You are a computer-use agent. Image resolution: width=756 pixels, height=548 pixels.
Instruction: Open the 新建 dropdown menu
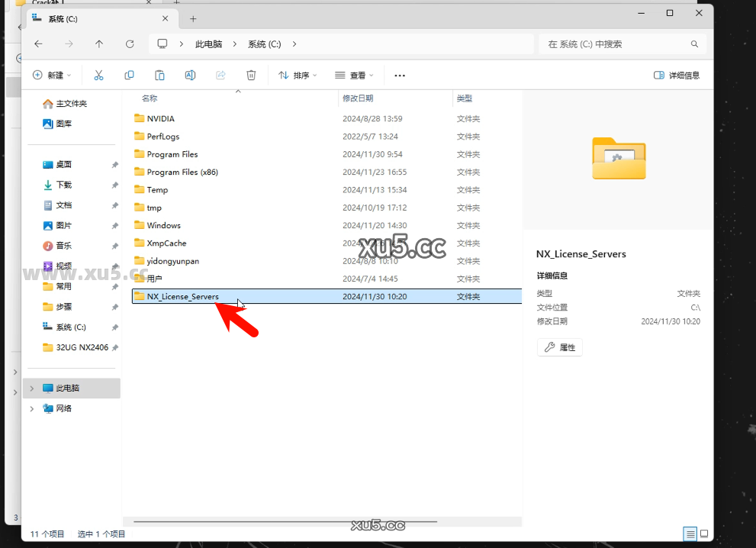[52, 75]
